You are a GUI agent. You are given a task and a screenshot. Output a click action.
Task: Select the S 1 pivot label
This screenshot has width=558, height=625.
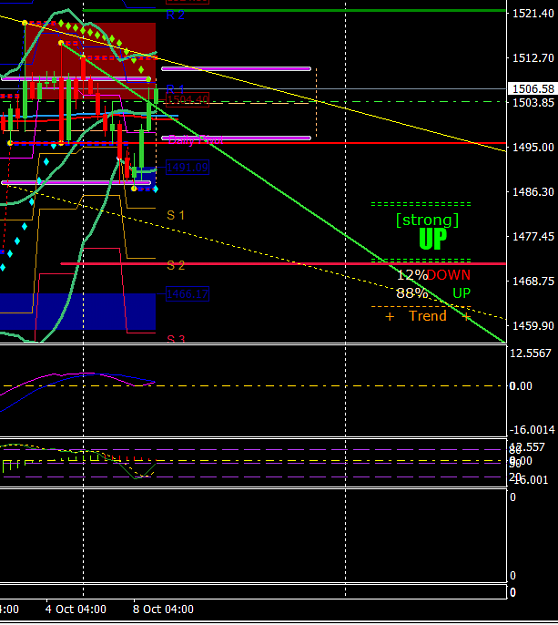tap(175, 216)
